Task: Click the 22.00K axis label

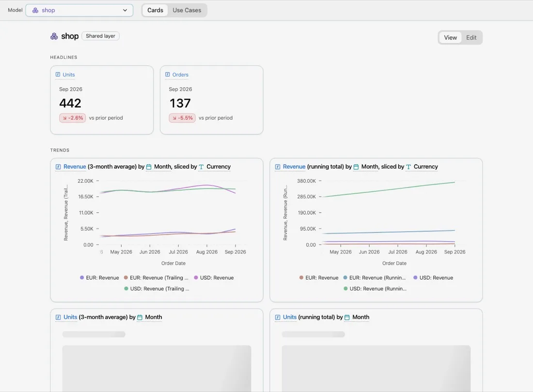Action: [x=85, y=181]
